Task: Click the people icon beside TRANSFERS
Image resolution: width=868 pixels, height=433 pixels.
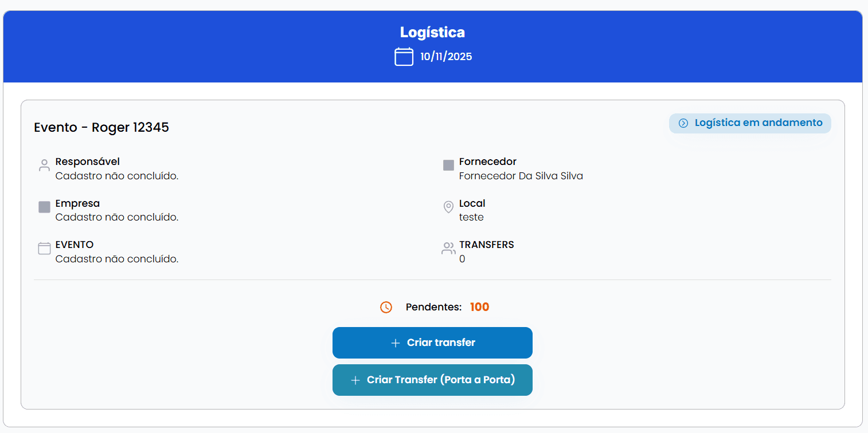Action: click(448, 249)
